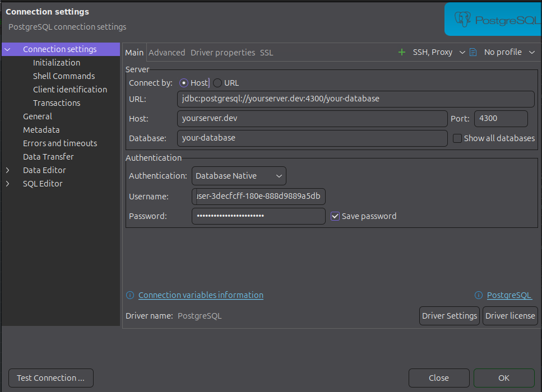Image resolution: width=542 pixels, height=392 pixels.
Task: Select the Data Editor tree item label
Action: (44, 170)
